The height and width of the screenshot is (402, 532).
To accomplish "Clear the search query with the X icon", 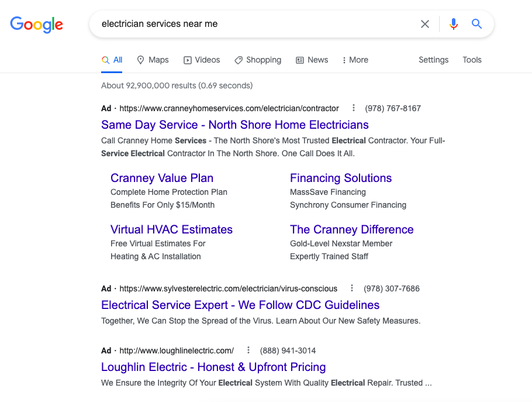I will (425, 24).
